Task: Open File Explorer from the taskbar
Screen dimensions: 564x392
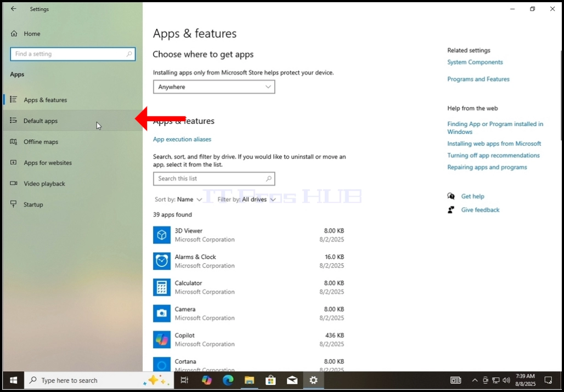Action: 249,380
